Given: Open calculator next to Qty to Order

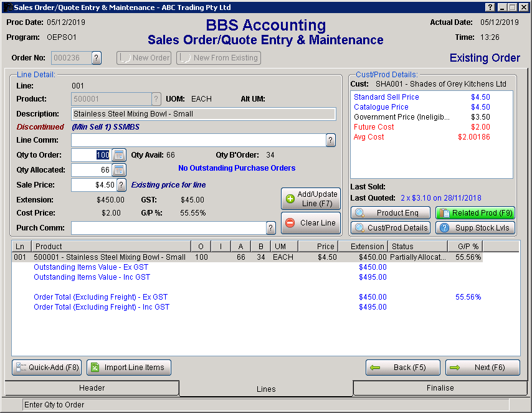Looking at the screenshot, I should pyautogui.click(x=119, y=155).
